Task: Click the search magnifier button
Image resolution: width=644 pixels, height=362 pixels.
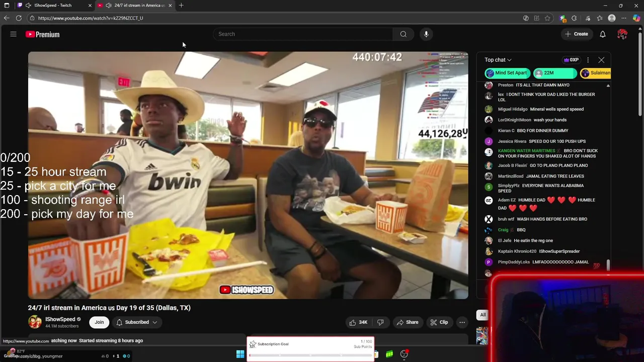Action: 403,34
